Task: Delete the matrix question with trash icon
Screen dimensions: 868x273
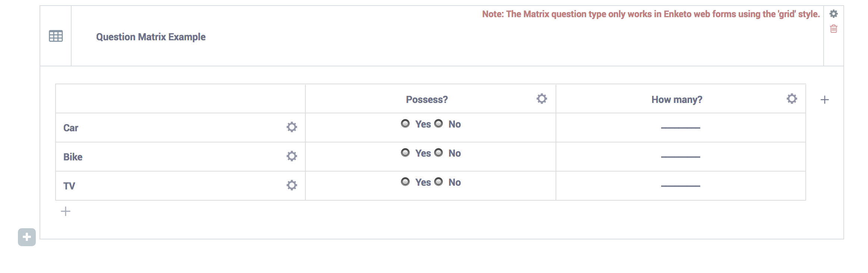Action: 834,29
